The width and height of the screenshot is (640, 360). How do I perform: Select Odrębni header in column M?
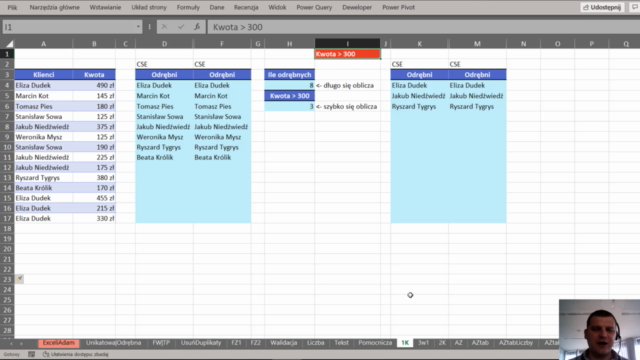pos(477,75)
